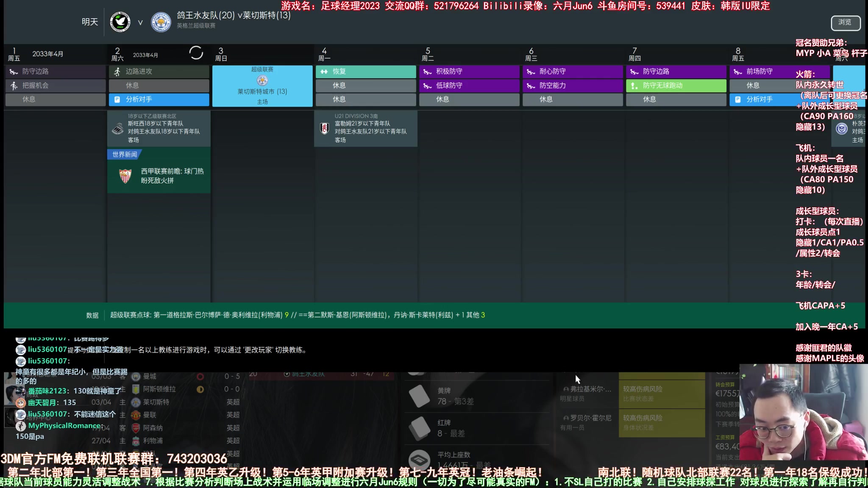Screen dimensions: 868x488
Task: Open the 超级联赛点球 stat ticker text
Action: pos(298,315)
